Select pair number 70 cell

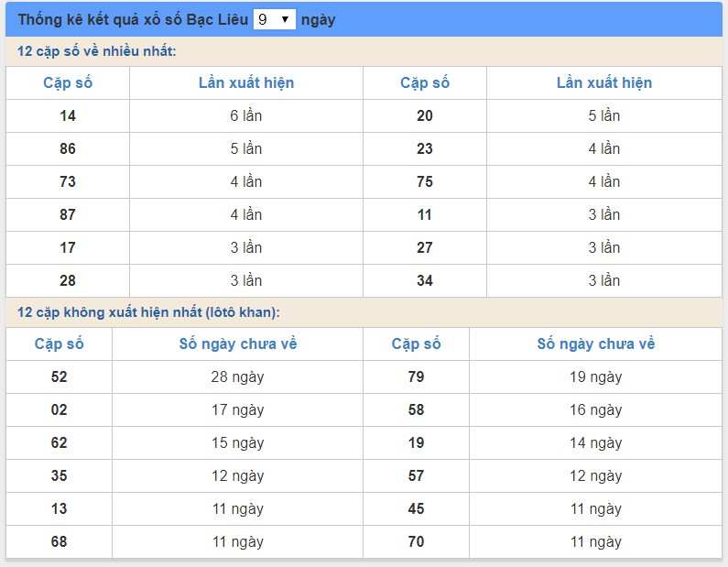tap(416, 541)
